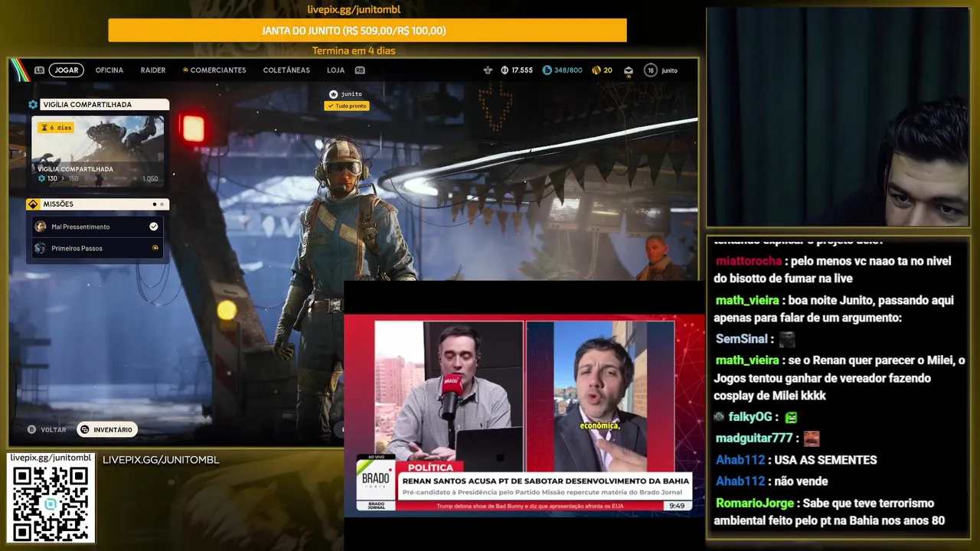The height and width of the screenshot is (551, 980).
Task: Click chat username SemSinal
Action: [741, 339]
